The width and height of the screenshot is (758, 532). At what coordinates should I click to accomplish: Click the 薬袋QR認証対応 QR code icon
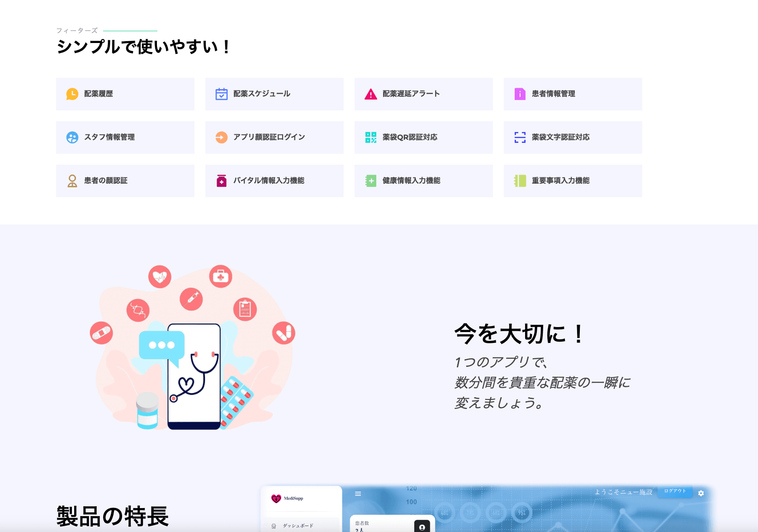click(x=370, y=137)
